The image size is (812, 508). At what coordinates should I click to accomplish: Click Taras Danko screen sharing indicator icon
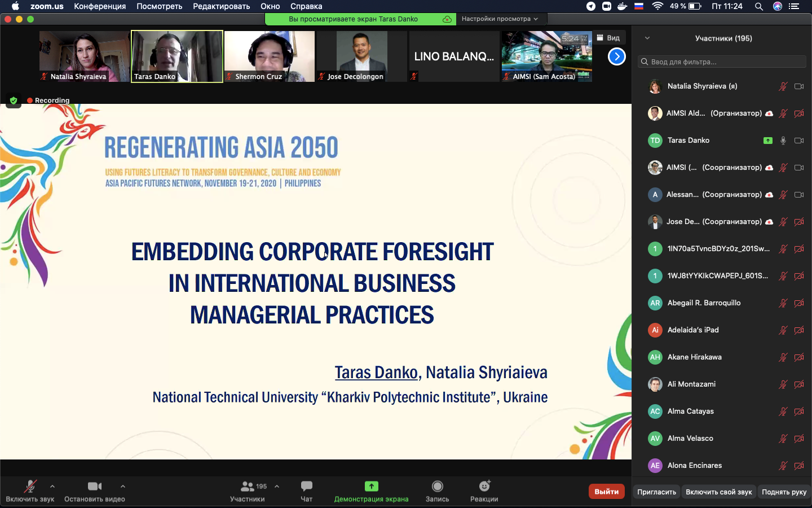(x=768, y=141)
